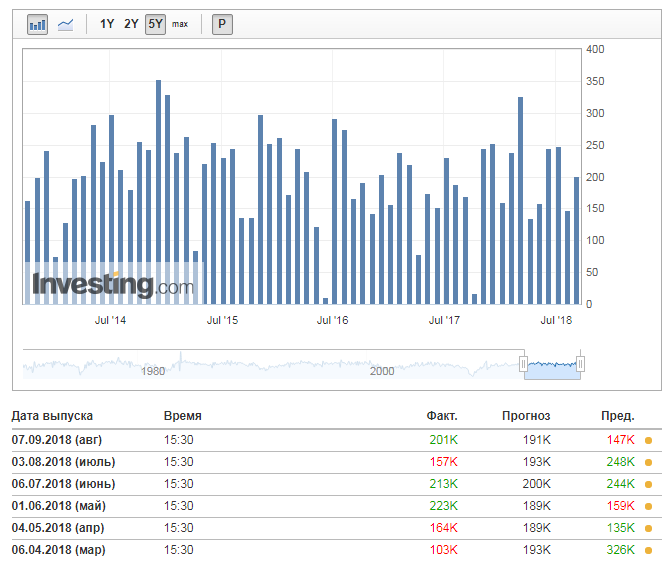Click actual value 201K
The image size is (667, 562).
(x=444, y=439)
